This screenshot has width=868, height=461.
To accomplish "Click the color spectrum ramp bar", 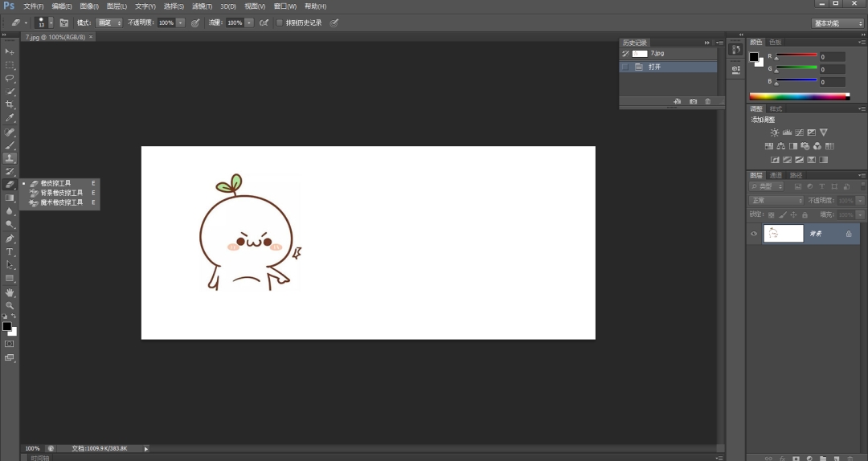I will coord(798,96).
